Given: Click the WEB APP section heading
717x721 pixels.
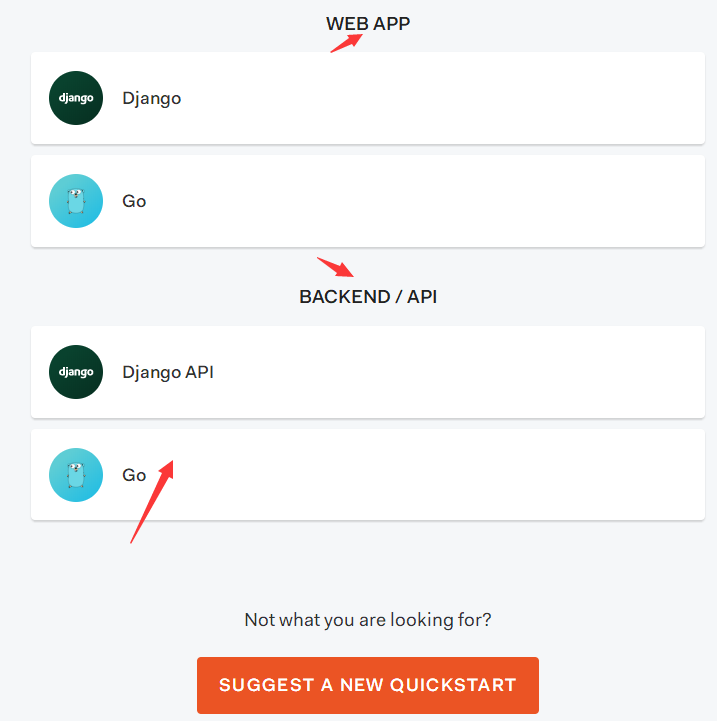Looking at the screenshot, I should click(x=368, y=23).
